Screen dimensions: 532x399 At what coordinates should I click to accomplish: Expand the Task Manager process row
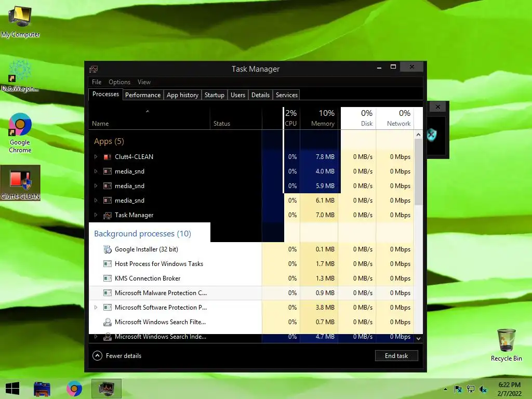pyautogui.click(x=96, y=215)
